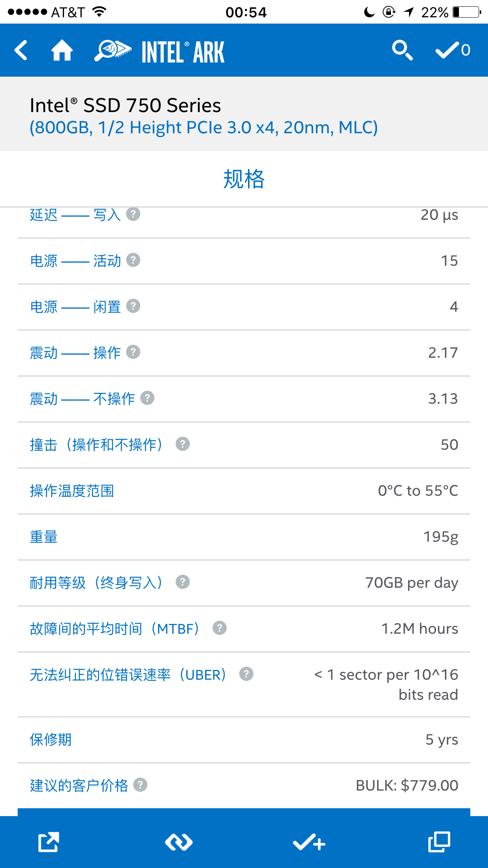Screen dimensions: 488x868
Task: Open related links chain icon
Action: [179, 842]
